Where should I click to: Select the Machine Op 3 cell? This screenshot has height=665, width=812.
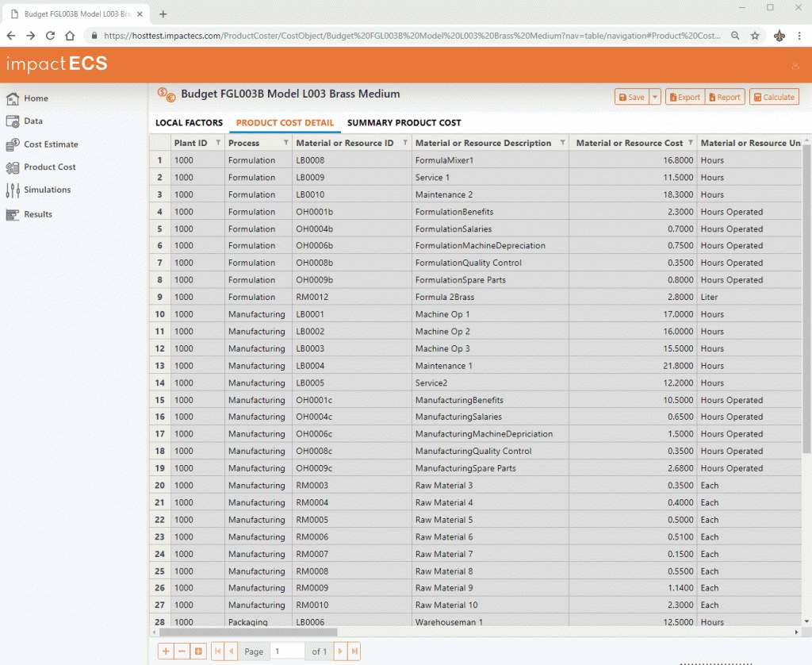coord(490,348)
